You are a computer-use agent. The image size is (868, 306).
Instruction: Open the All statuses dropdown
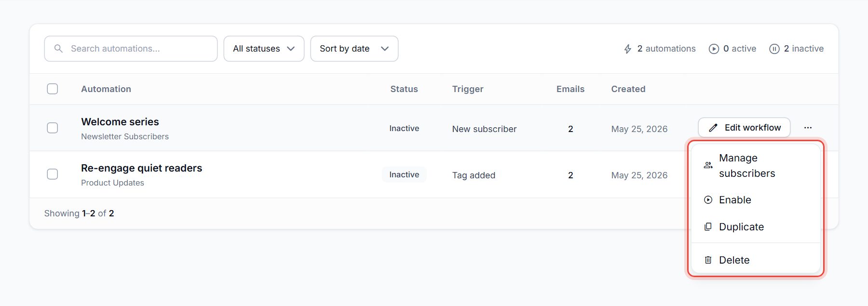264,49
